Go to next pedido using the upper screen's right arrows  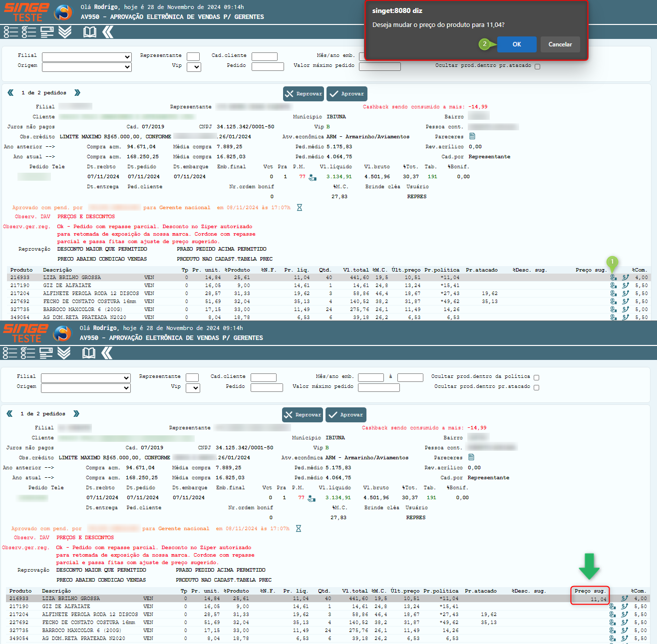click(77, 93)
